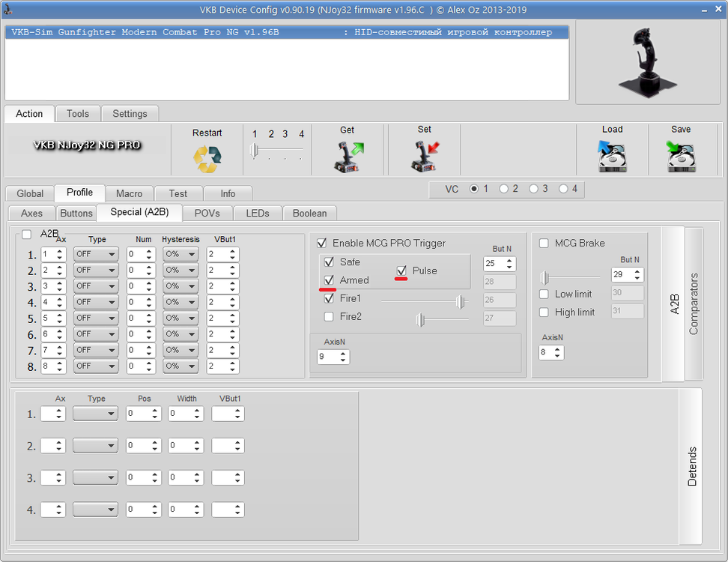This screenshot has width=728, height=562.
Task: Select the VKB-Sim Gunfighter device row
Action: tap(287, 32)
